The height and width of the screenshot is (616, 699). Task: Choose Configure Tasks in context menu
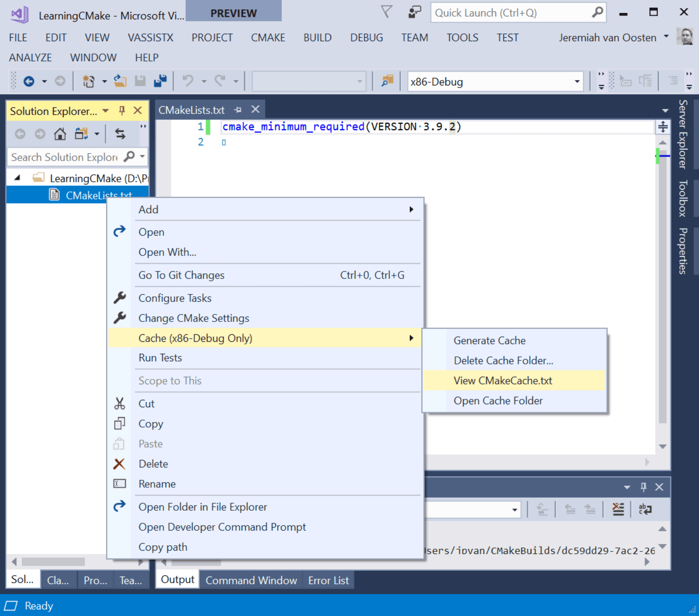click(264, 298)
